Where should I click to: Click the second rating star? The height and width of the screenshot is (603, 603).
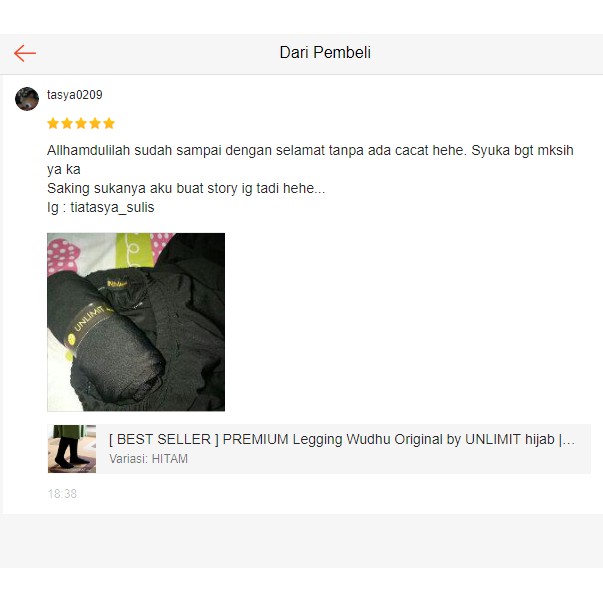tap(67, 123)
